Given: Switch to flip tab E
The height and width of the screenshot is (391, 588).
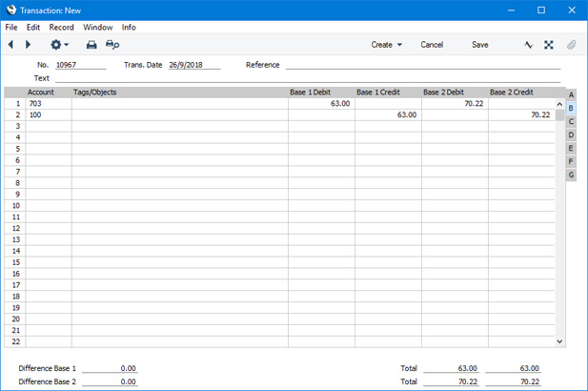Looking at the screenshot, I should point(571,148).
